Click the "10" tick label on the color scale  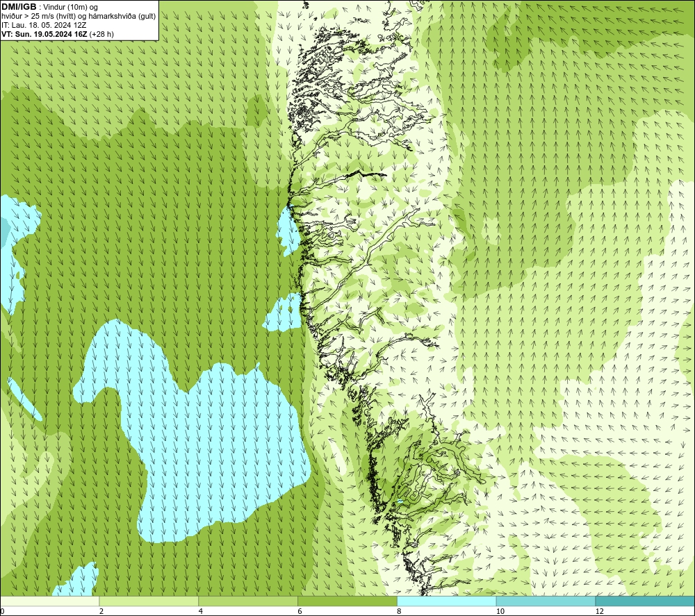point(500,611)
